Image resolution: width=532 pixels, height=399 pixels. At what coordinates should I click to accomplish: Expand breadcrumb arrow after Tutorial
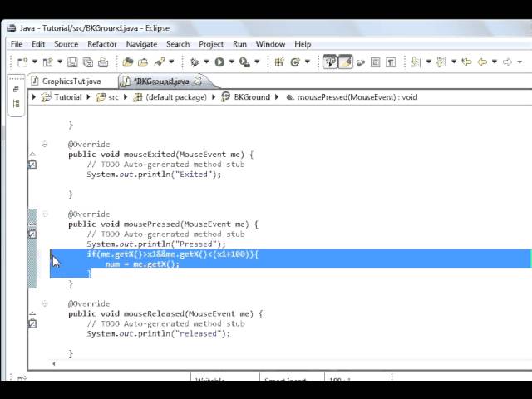88,97
